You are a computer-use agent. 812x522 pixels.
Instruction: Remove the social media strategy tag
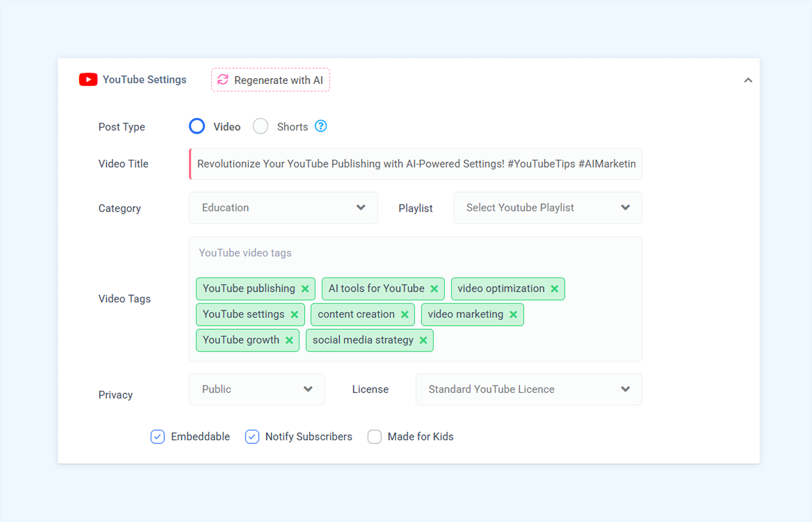[x=423, y=340]
